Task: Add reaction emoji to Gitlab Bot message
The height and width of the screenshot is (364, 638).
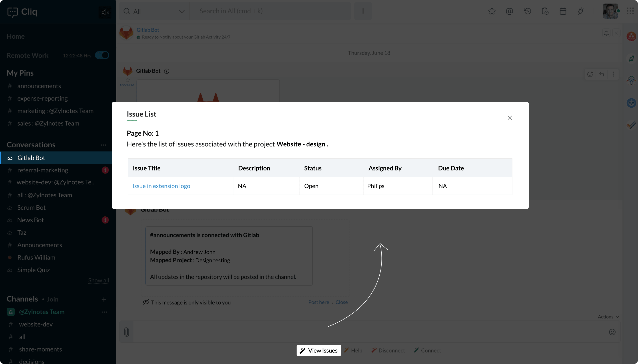Action: 590,74
